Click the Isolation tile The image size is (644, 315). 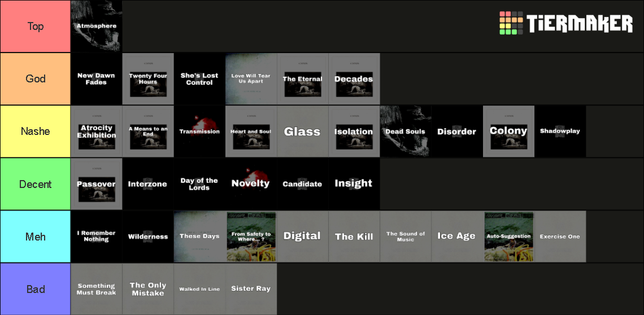point(354,132)
